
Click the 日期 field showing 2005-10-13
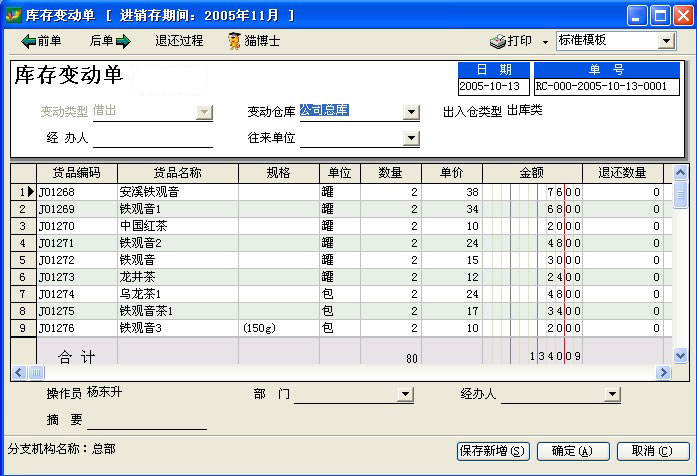[x=492, y=87]
